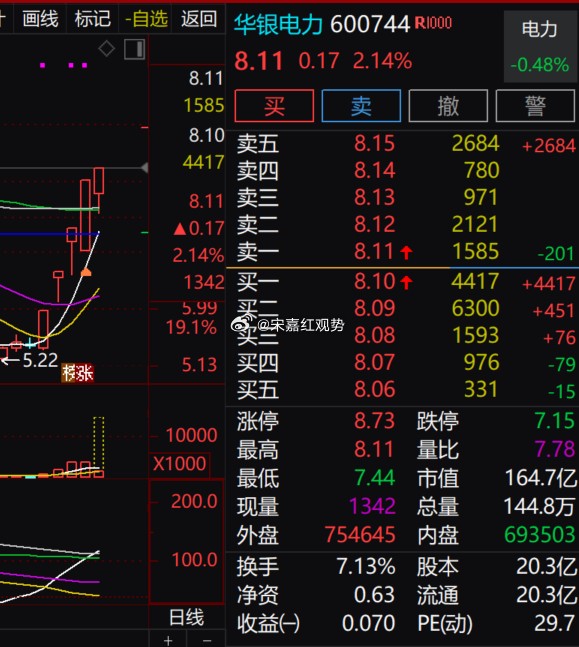Select 卖三 price 8.13
The image size is (579, 647).
pos(374,197)
